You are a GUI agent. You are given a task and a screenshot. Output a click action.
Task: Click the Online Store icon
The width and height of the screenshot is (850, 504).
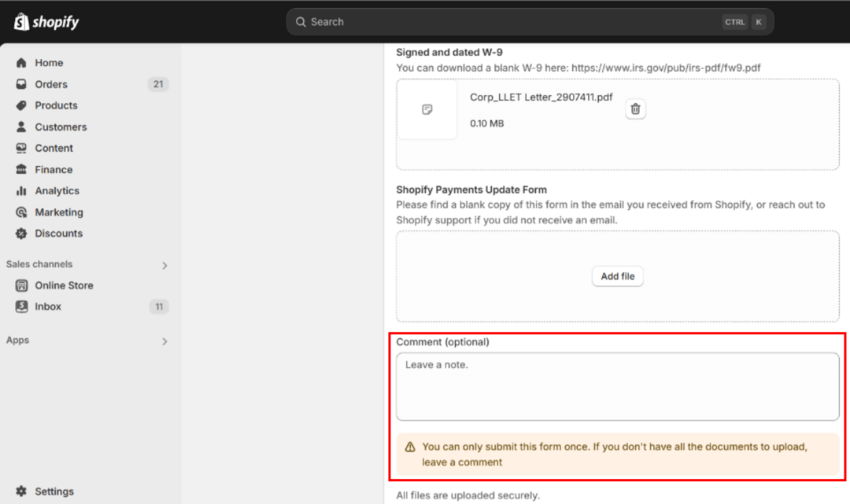pyautogui.click(x=21, y=285)
